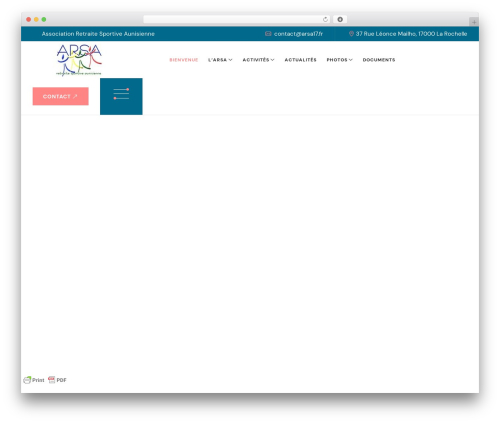This screenshot has width=500, height=423.
Task: Open the Activités menu
Action: click(x=256, y=60)
